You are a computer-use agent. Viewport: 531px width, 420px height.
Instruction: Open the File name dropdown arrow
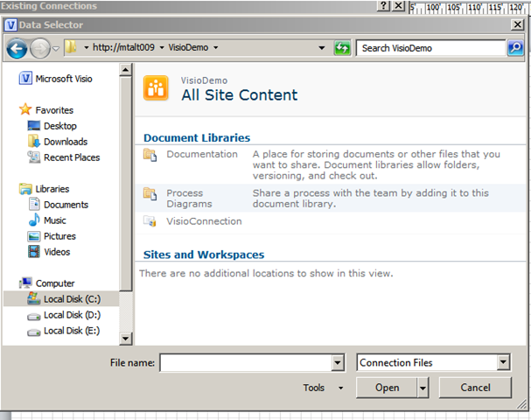[338, 363]
